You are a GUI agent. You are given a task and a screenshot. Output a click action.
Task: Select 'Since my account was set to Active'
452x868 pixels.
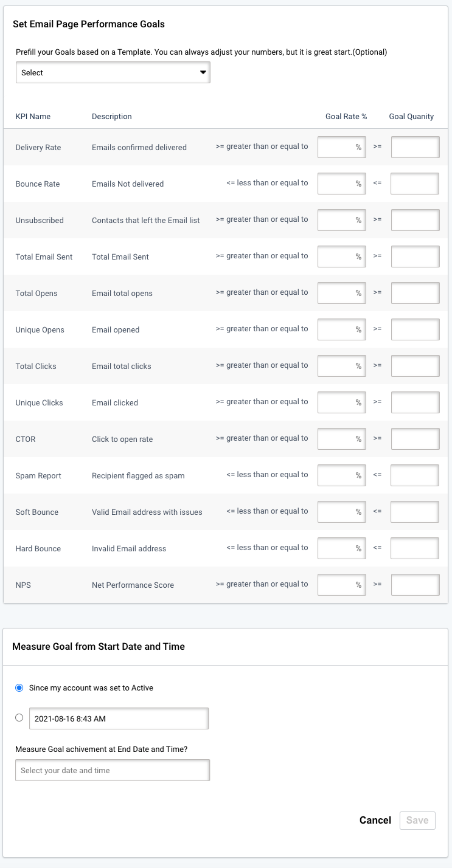pos(18,687)
